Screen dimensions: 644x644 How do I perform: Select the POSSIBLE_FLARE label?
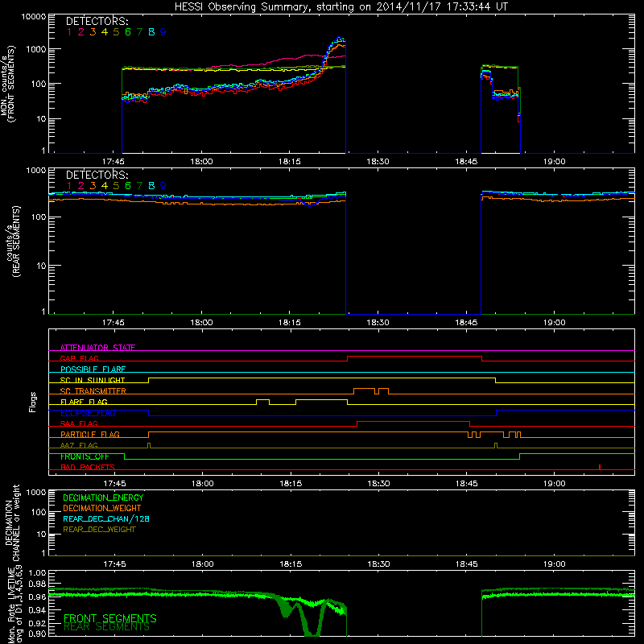pyautogui.click(x=93, y=369)
